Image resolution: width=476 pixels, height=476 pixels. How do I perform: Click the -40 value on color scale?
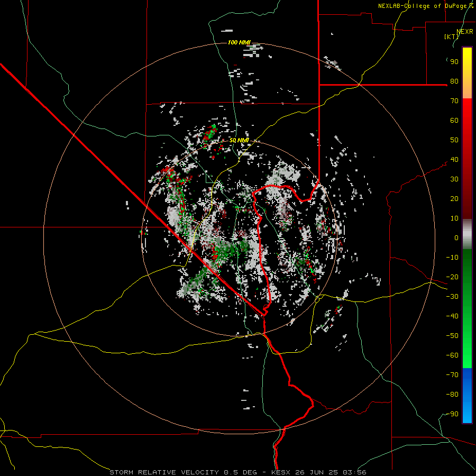coord(452,316)
